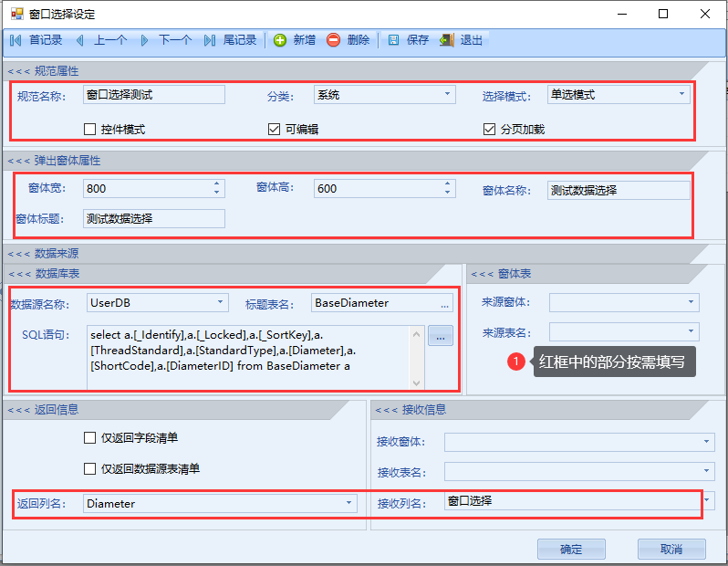Click the 取消 button

pyautogui.click(x=671, y=550)
